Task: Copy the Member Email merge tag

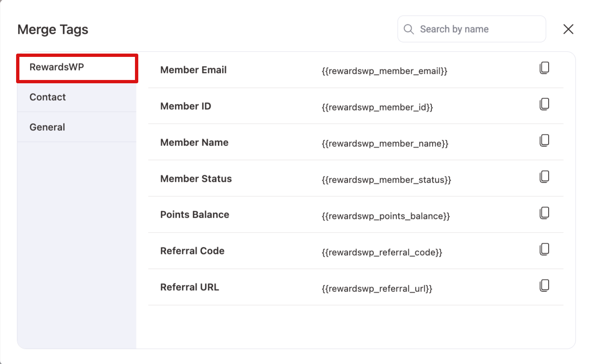Action: pos(544,68)
